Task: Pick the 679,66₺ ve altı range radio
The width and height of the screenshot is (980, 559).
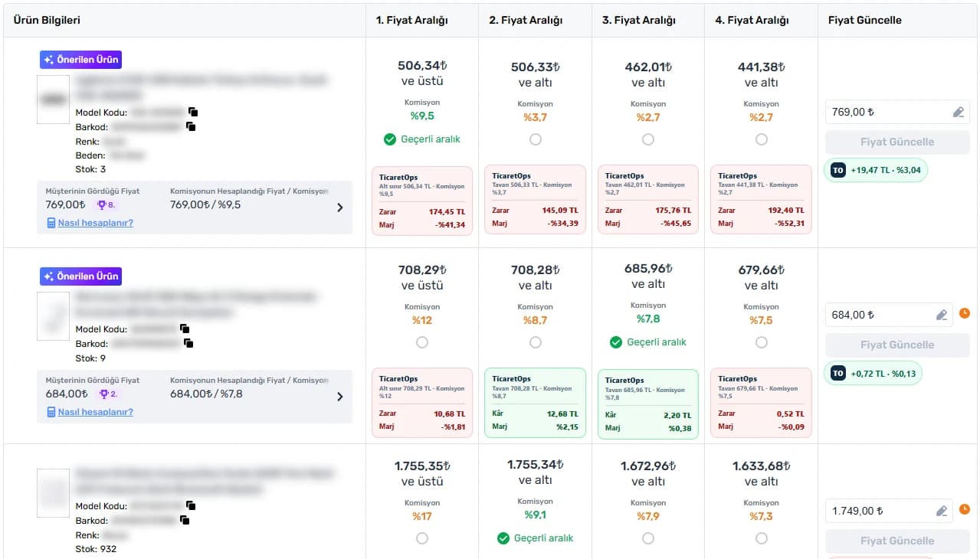Action: (x=761, y=342)
